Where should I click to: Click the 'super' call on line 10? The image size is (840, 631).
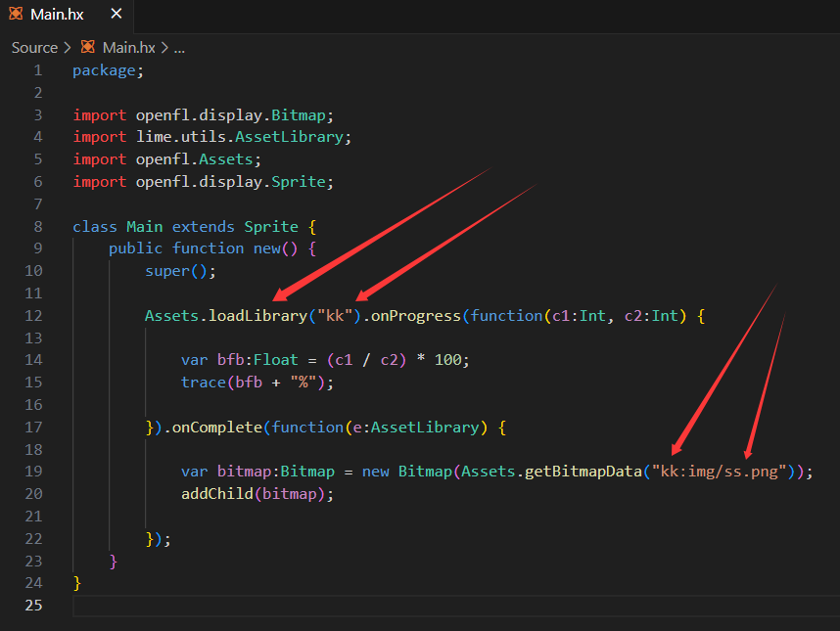click(167, 271)
